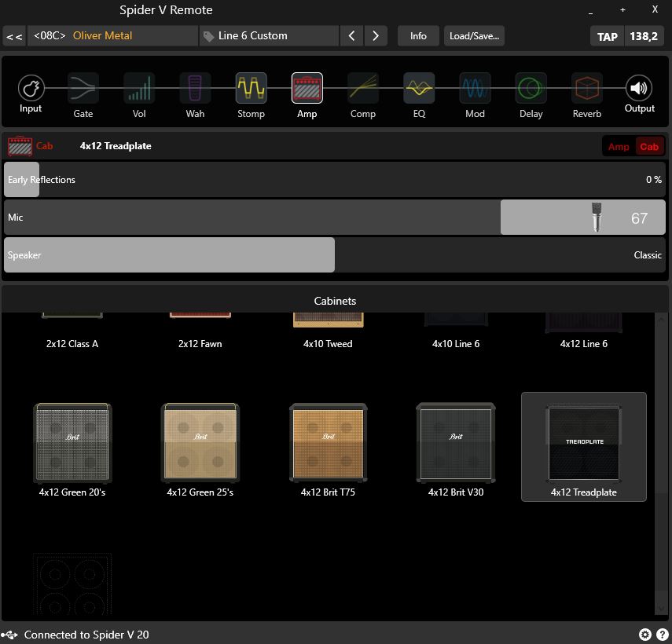Open help question mark icon
Image resolution: width=672 pixels, height=644 pixels.
click(663, 635)
